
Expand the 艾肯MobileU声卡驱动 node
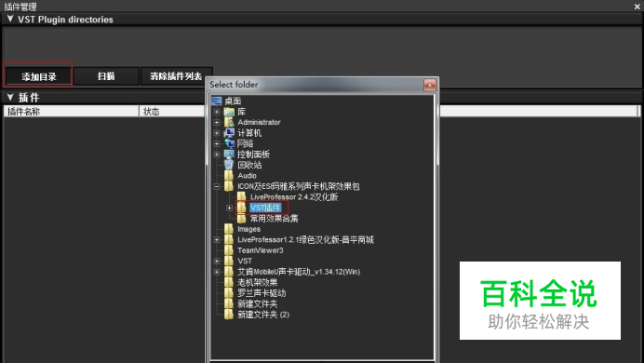pyautogui.click(x=217, y=272)
